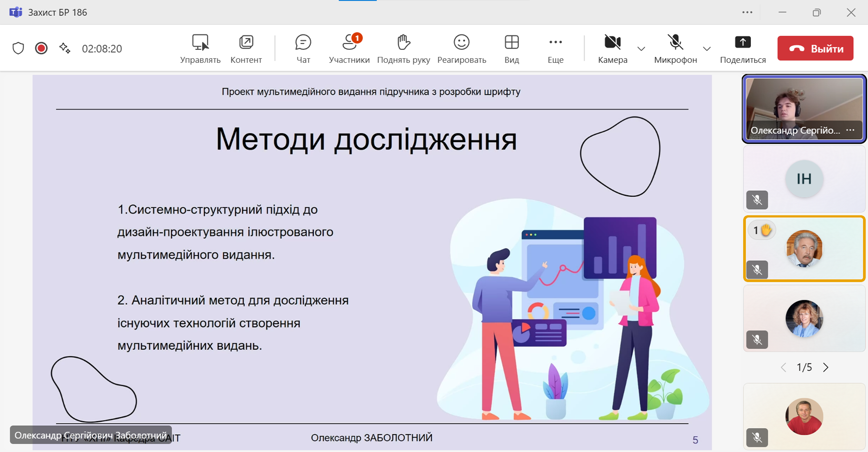
Task: Expand the microphone options arrow
Action: [707, 49]
